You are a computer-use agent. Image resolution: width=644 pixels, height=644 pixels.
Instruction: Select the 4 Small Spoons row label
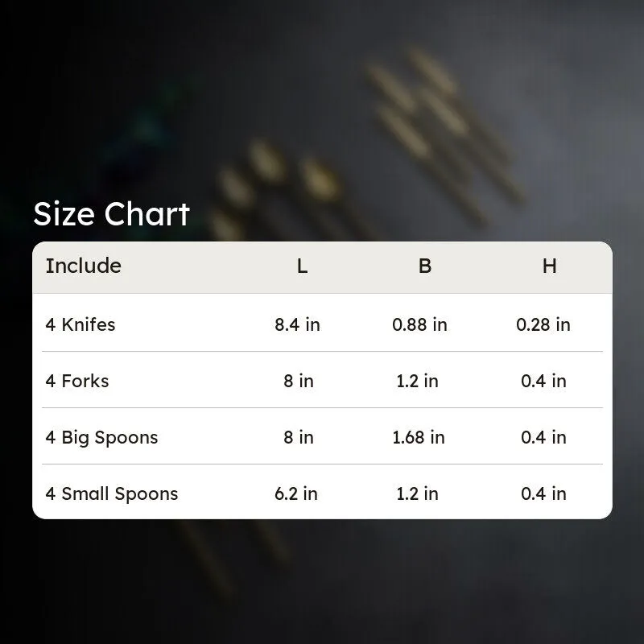pos(112,494)
